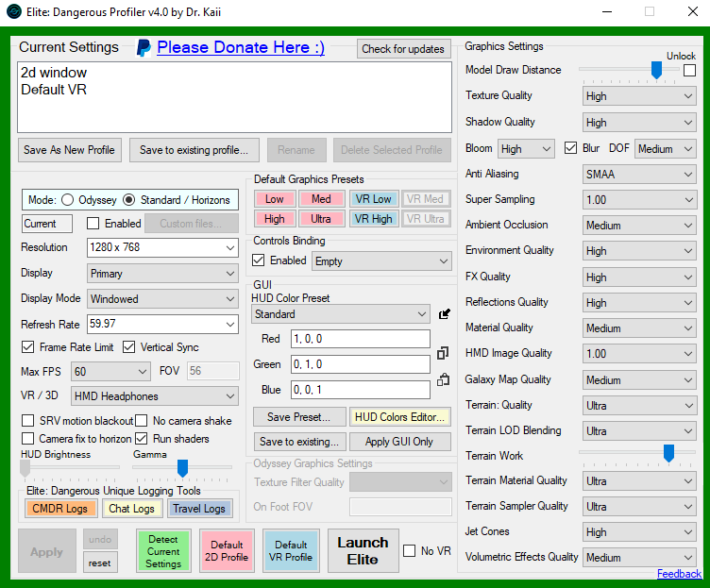710x588 pixels.
Task: Click Check for updates button
Action: [x=403, y=49]
